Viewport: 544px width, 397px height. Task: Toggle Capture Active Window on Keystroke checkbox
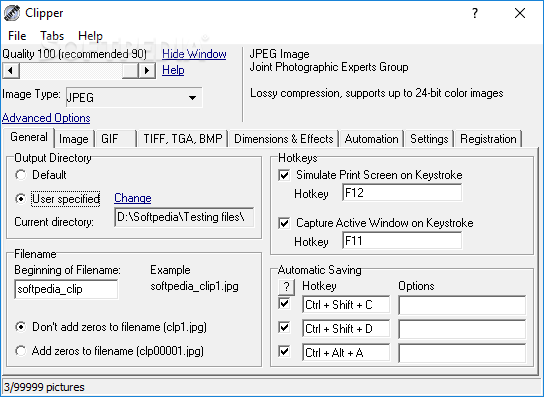tap(284, 223)
